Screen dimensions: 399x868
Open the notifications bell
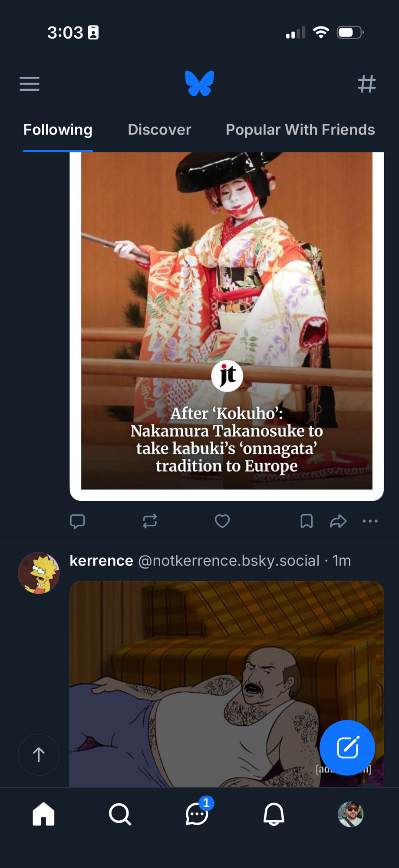click(274, 814)
